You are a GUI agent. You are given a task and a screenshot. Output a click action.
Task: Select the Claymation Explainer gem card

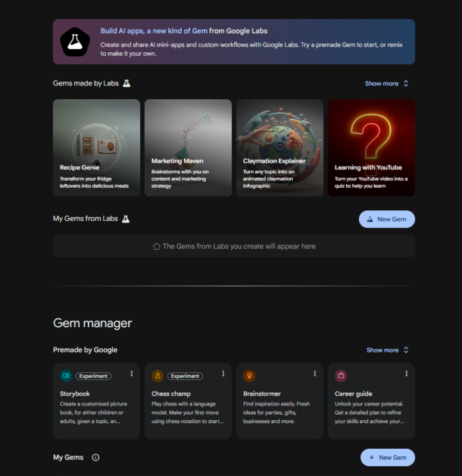[x=280, y=147]
